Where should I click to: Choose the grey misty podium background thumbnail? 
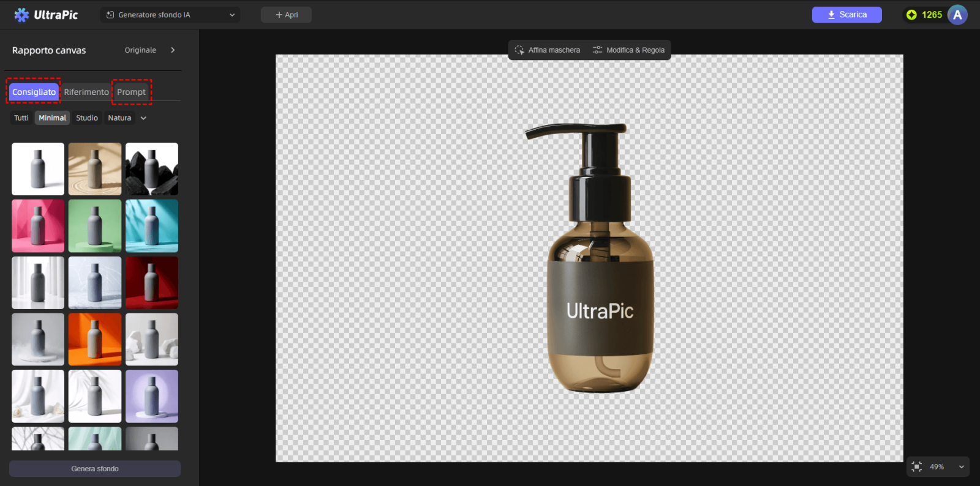tap(38, 340)
